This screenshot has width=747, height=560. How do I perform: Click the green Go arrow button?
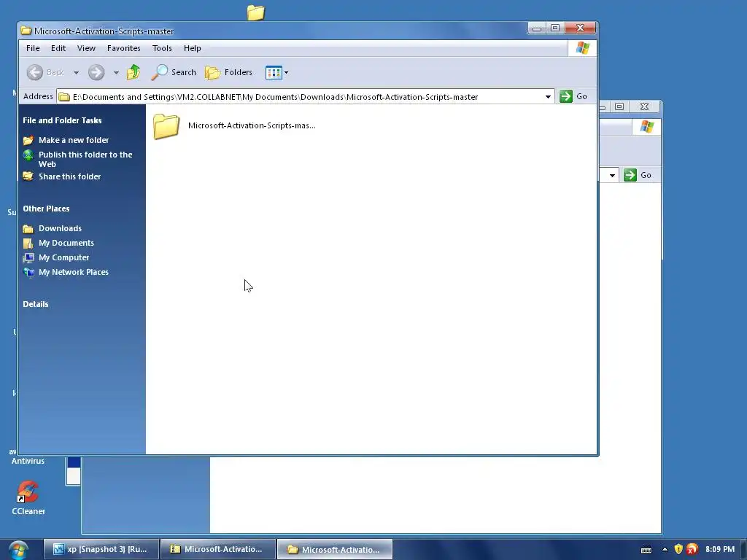tap(566, 96)
